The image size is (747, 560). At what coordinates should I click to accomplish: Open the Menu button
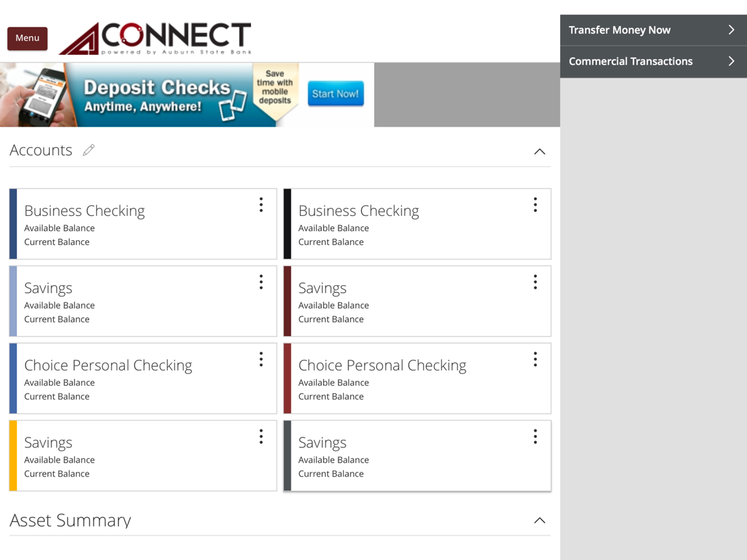[27, 38]
